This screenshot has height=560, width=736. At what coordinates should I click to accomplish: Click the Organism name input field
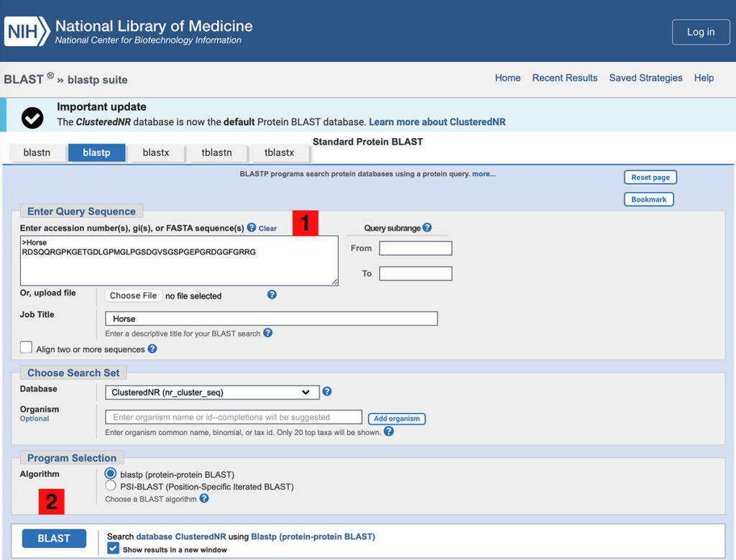coord(234,417)
